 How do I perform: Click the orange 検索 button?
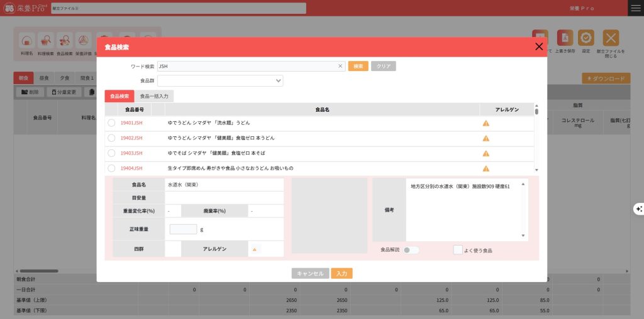click(x=358, y=66)
